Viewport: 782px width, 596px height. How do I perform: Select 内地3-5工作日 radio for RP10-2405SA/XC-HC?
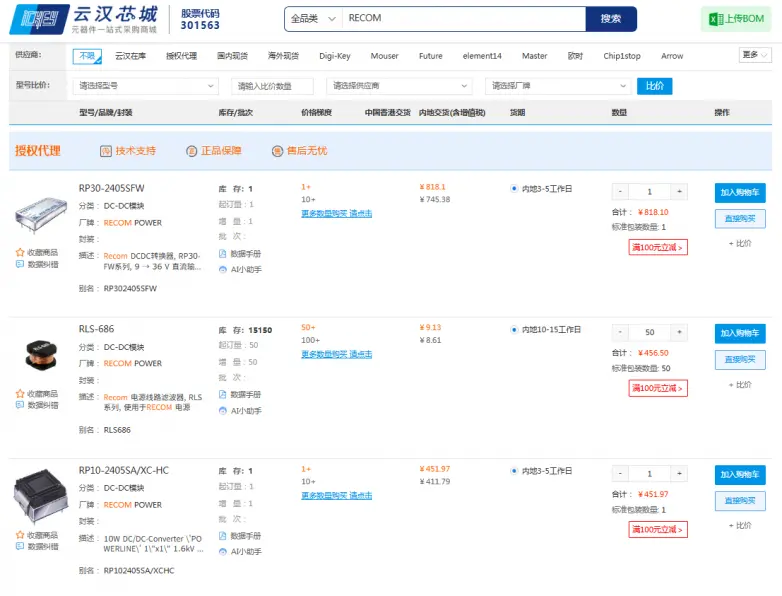coord(514,471)
